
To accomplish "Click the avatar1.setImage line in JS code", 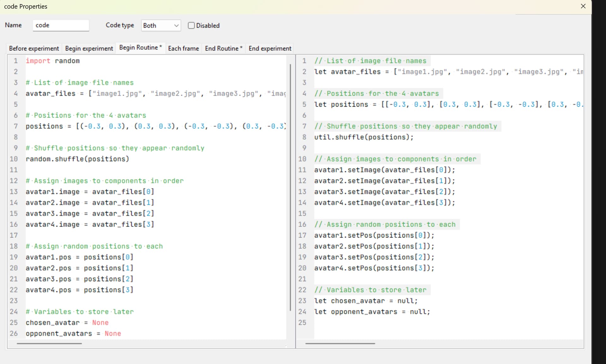I will [x=384, y=170].
